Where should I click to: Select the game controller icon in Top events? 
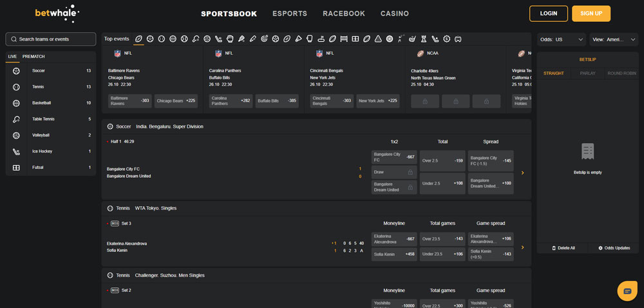pos(458,39)
